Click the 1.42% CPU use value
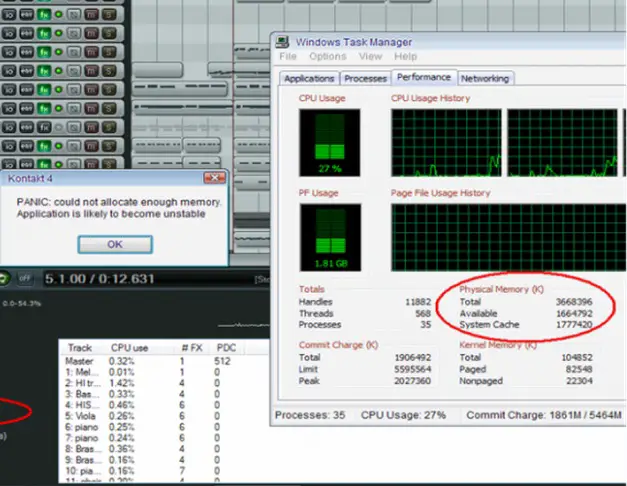Screen dimensions: 627x486 point(122,383)
